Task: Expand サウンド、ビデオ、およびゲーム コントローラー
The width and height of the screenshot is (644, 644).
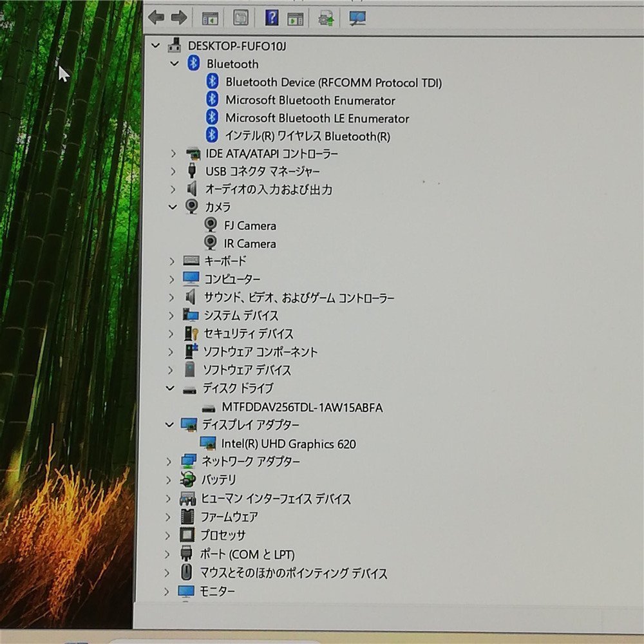Action: [171, 298]
